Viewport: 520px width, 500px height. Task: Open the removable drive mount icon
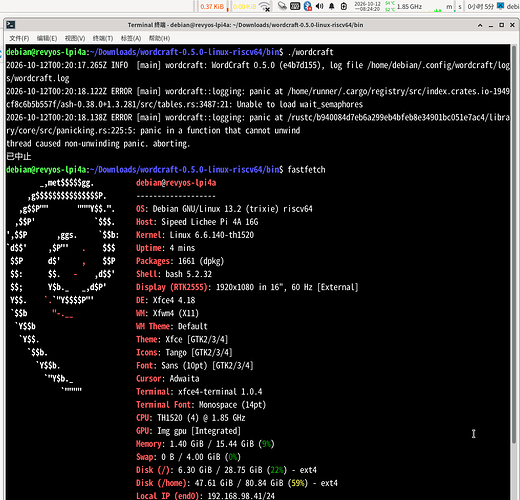point(282,6)
